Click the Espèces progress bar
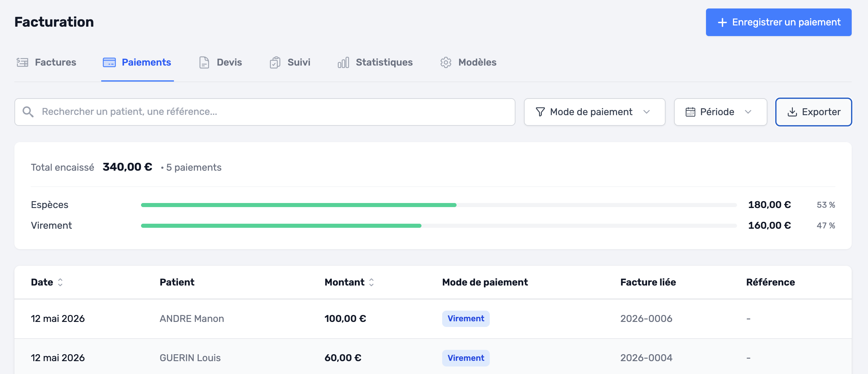 [439, 205]
